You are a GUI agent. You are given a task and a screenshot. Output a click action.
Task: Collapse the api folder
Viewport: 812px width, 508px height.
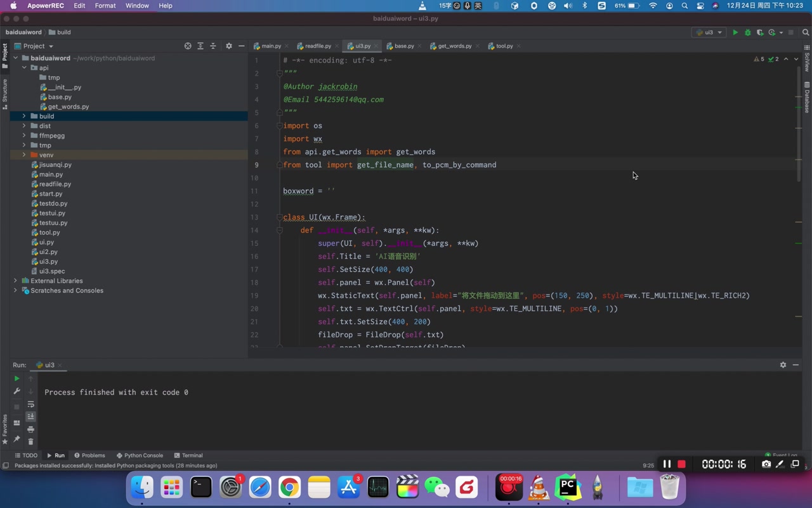coord(24,68)
